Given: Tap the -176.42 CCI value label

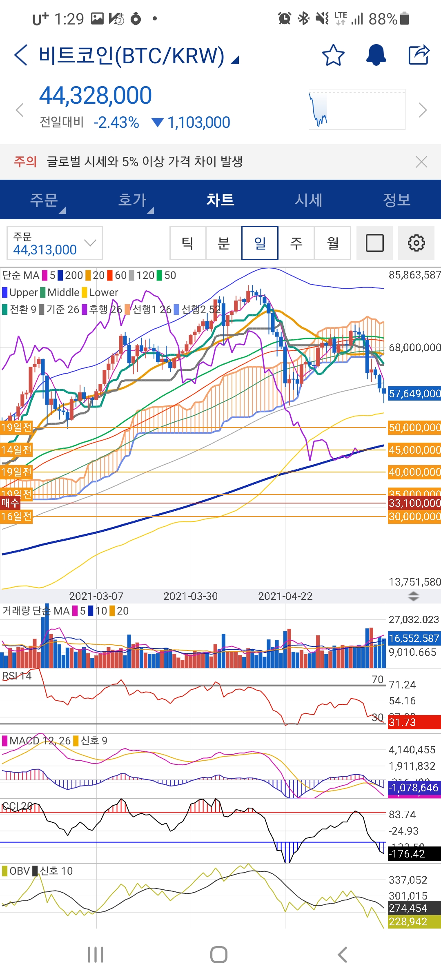Looking at the screenshot, I should [x=414, y=854].
